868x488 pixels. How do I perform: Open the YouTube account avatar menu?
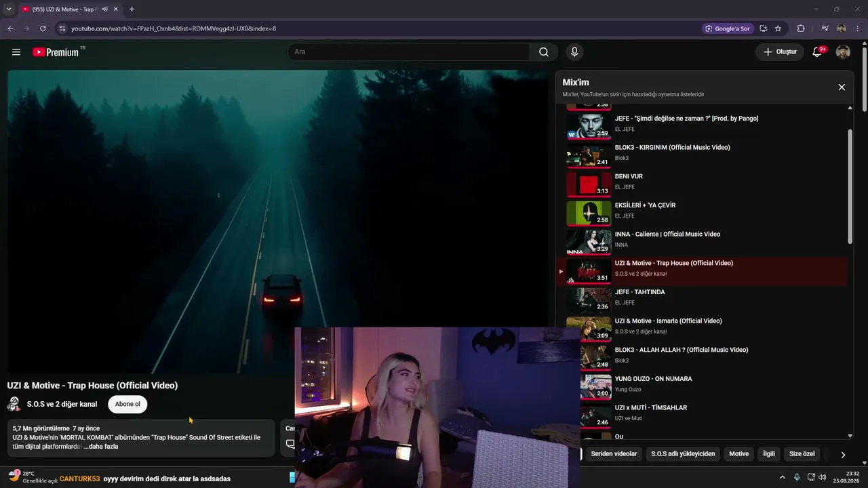843,52
